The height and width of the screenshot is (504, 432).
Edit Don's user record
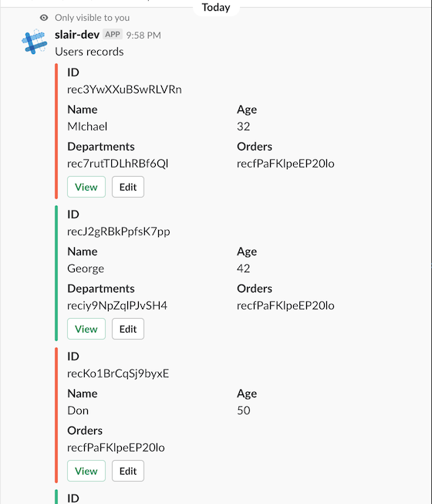pos(128,471)
